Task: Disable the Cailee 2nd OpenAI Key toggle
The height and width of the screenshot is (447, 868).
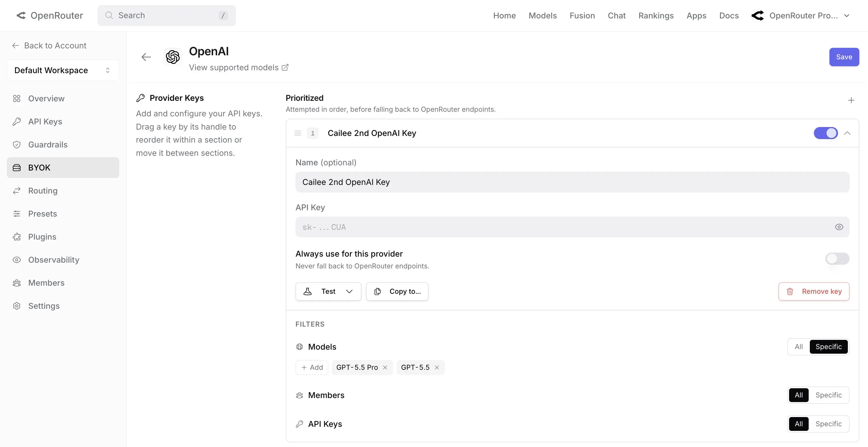Action: tap(826, 133)
